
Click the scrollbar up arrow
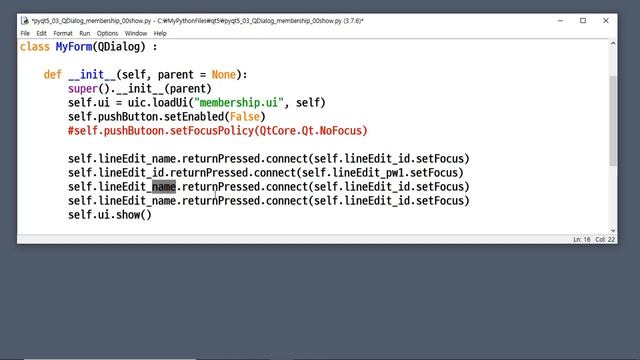pyautogui.click(x=613, y=44)
